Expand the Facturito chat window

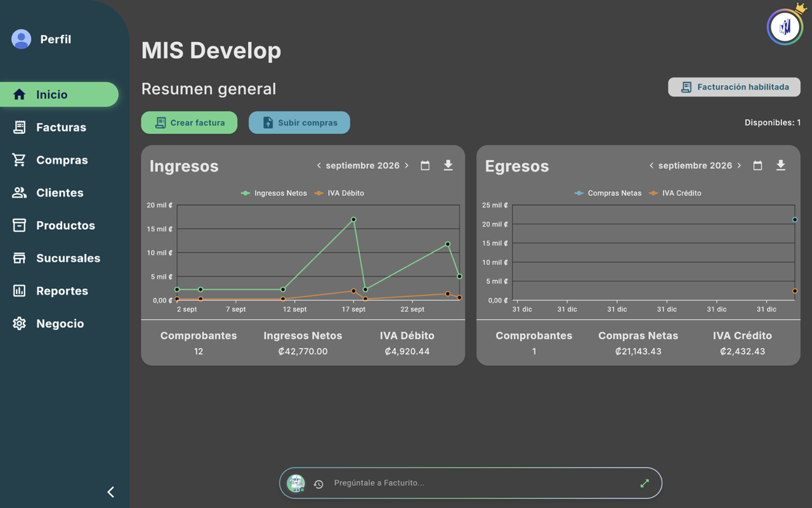645,483
